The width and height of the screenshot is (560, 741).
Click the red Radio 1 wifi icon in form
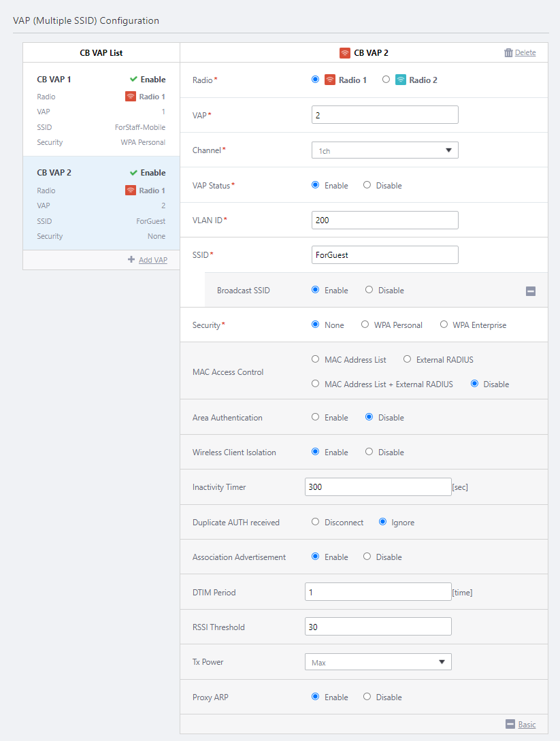[330, 80]
